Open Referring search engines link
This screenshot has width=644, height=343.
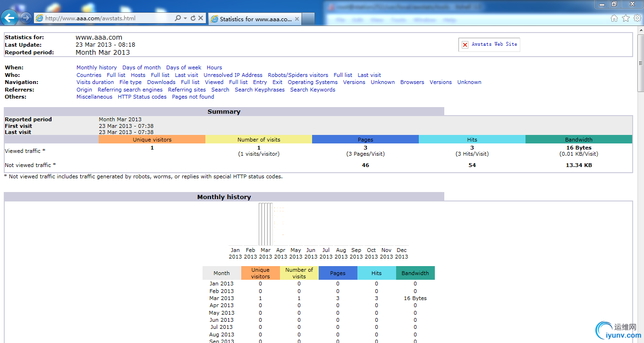(x=130, y=90)
